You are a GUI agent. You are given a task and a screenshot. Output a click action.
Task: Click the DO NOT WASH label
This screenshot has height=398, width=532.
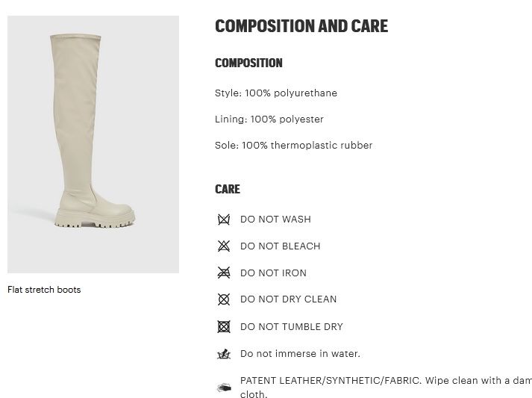click(x=275, y=220)
